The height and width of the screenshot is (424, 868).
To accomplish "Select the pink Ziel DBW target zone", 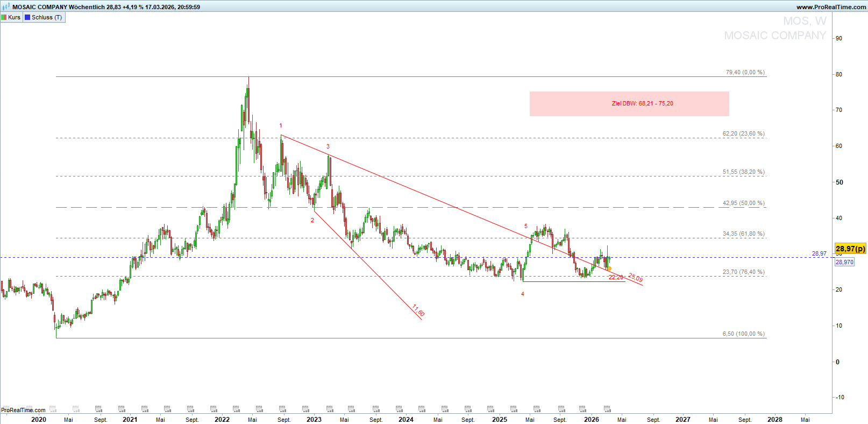I will click(x=629, y=104).
